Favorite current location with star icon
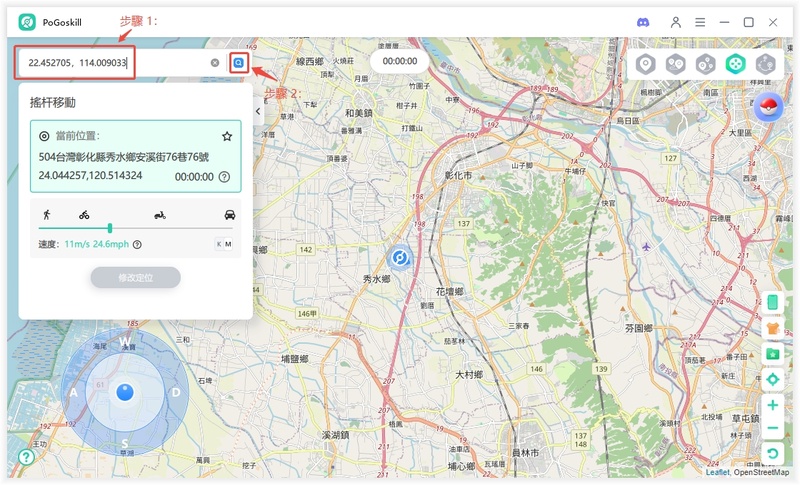The height and width of the screenshot is (485, 800). (x=227, y=136)
